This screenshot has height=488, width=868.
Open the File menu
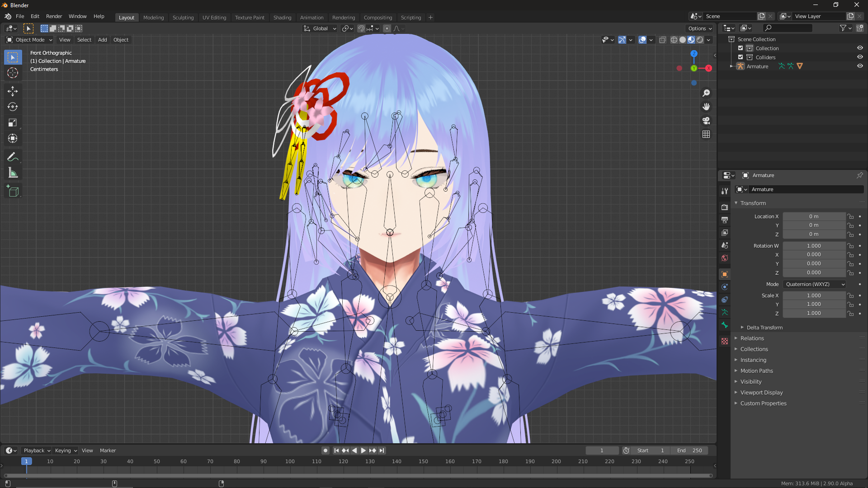[x=20, y=16]
